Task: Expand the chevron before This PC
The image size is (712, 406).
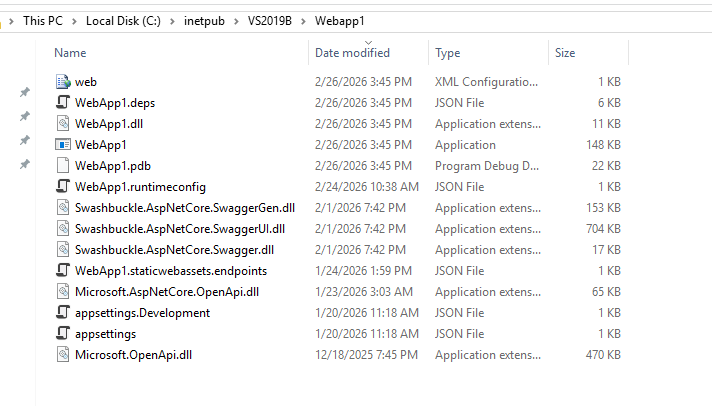Action: click(11, 21)
